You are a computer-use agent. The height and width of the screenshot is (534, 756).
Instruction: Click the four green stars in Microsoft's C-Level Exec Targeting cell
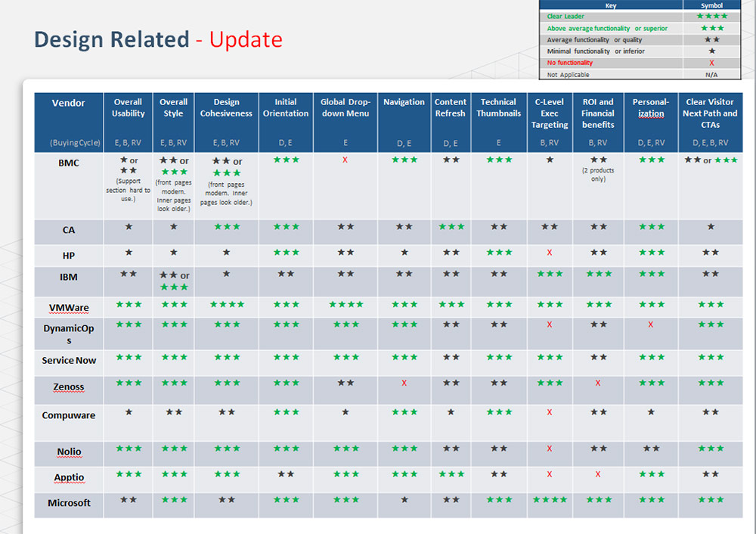(550, 500)
